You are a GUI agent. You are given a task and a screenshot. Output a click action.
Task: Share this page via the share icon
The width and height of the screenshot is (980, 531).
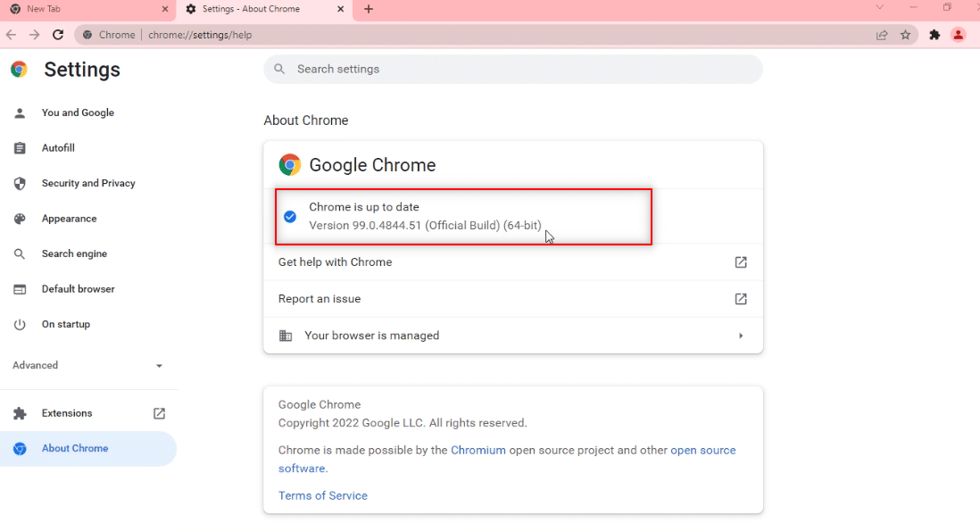click(x=882, y=35)
